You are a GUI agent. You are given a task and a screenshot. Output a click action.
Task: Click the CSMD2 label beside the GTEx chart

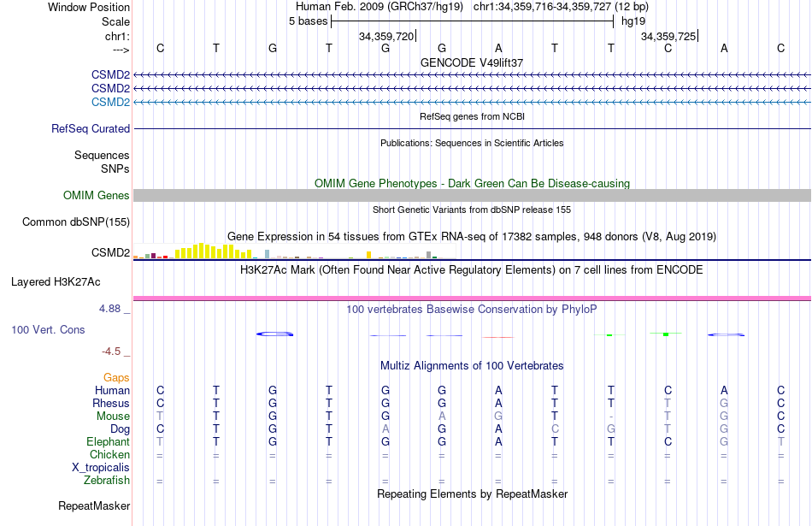tap(110, 252)
